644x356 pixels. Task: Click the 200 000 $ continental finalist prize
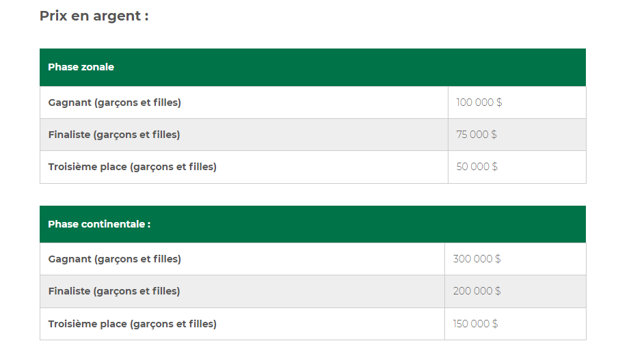(x=477, y=291)
